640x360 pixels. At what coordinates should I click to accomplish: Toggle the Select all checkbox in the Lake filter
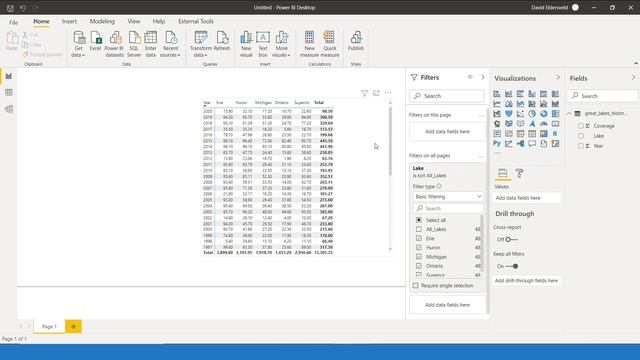419,220
